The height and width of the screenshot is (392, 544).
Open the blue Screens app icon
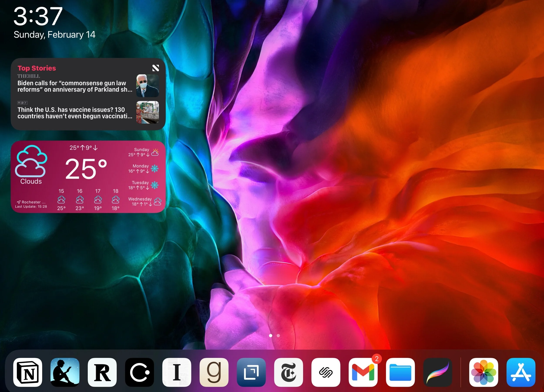(x=251, y=372)
